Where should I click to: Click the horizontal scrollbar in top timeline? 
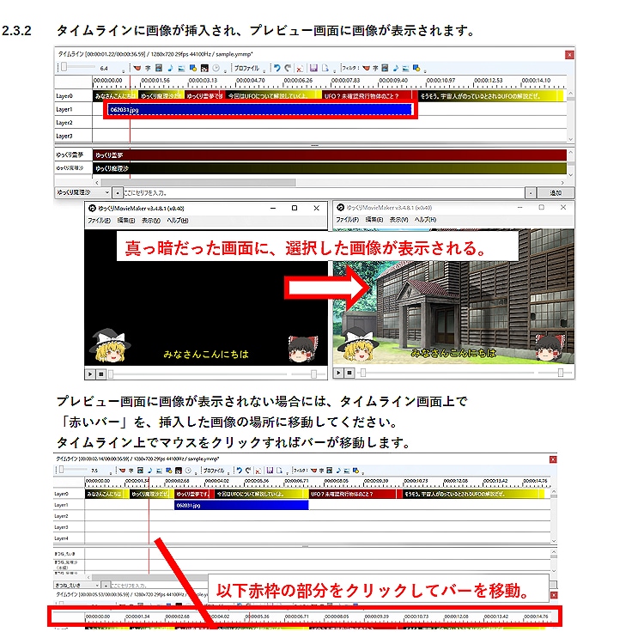(x=198, y=182)
